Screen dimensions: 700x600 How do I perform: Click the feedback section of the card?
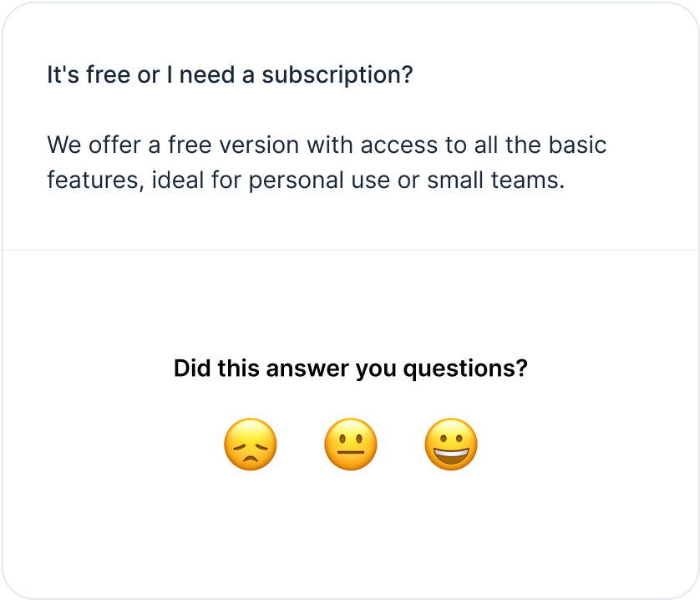[x=350, y=409]
